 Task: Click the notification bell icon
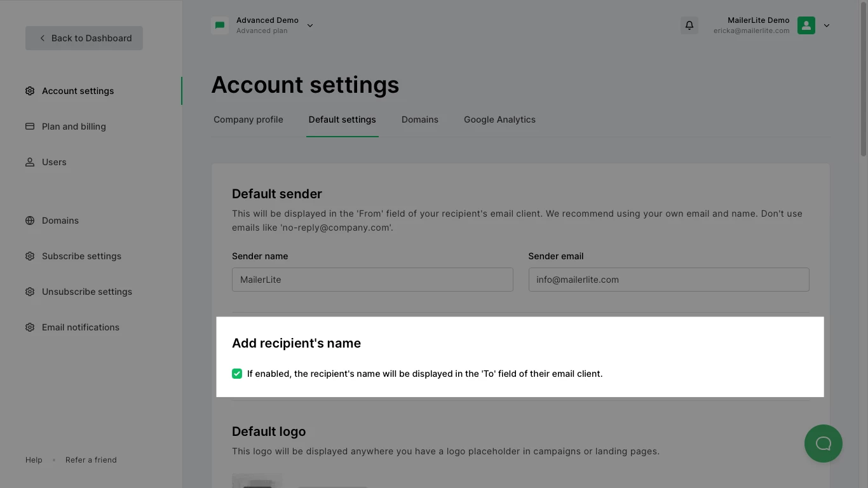[x=689, y=25]
